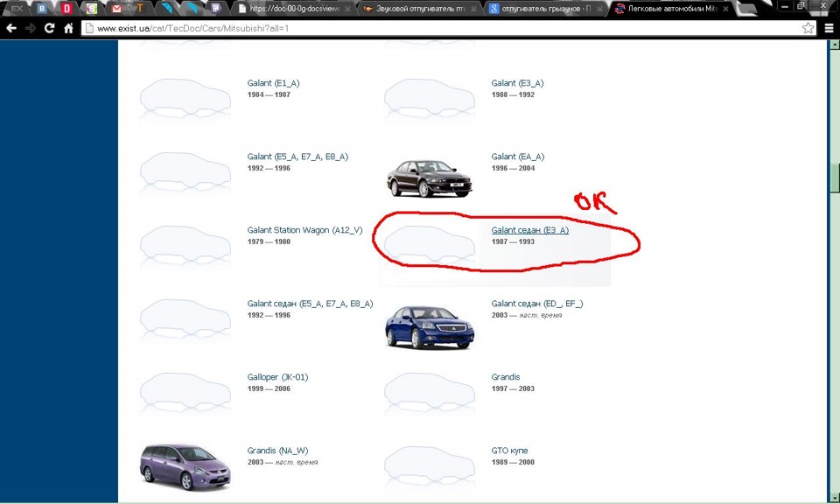Switch to the pinned red D tab
Viewport: 840px width, 504px height.
click(x=66, y=9)
